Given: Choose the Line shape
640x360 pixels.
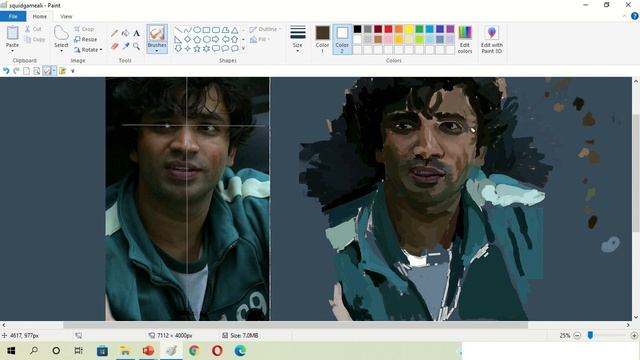Looking at the screenshot, I should pyautogui.click(x=178, y=30).
